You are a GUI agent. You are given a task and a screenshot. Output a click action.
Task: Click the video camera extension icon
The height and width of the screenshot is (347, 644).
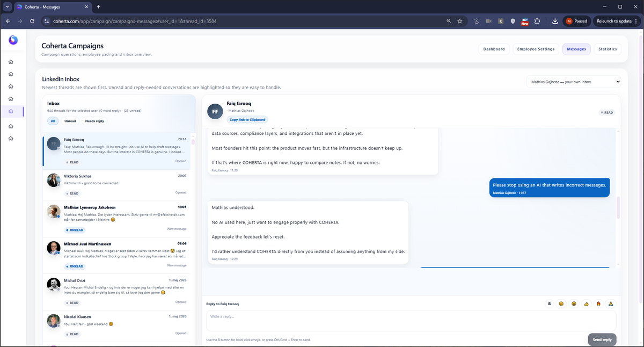point(488,21)
